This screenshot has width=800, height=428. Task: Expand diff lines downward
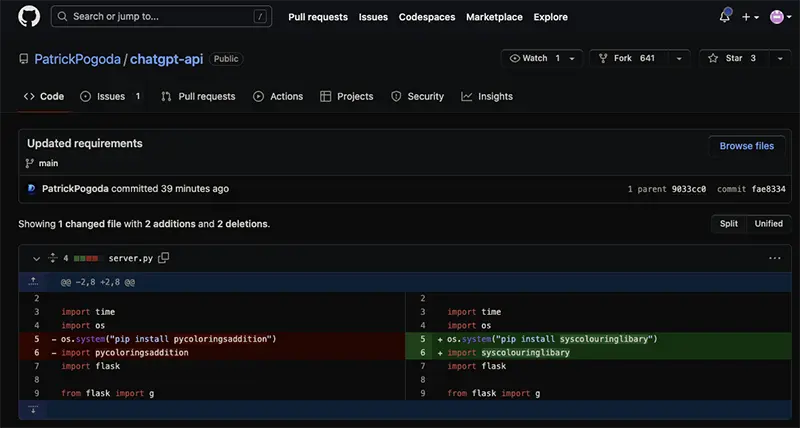click(x=33, y=410)
